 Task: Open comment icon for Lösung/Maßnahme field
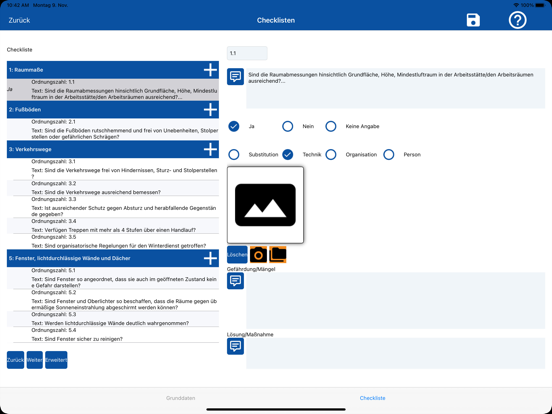pyautogui.click(x=235, y=346)
